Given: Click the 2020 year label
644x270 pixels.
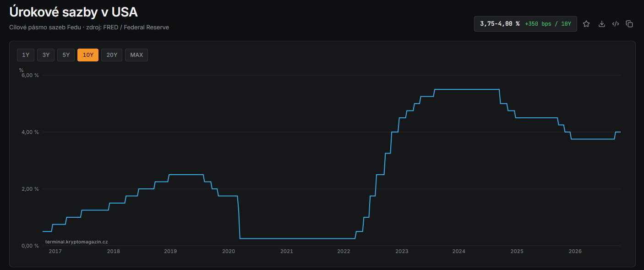Looking at the screenshot, I should click(x=229, y=251).
